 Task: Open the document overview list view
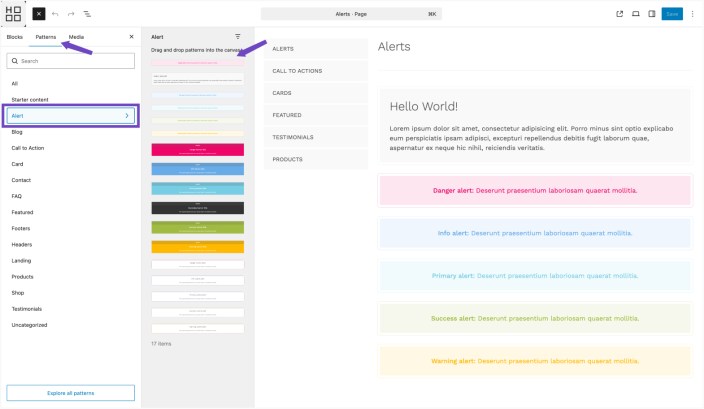click(x=87, y=14)
